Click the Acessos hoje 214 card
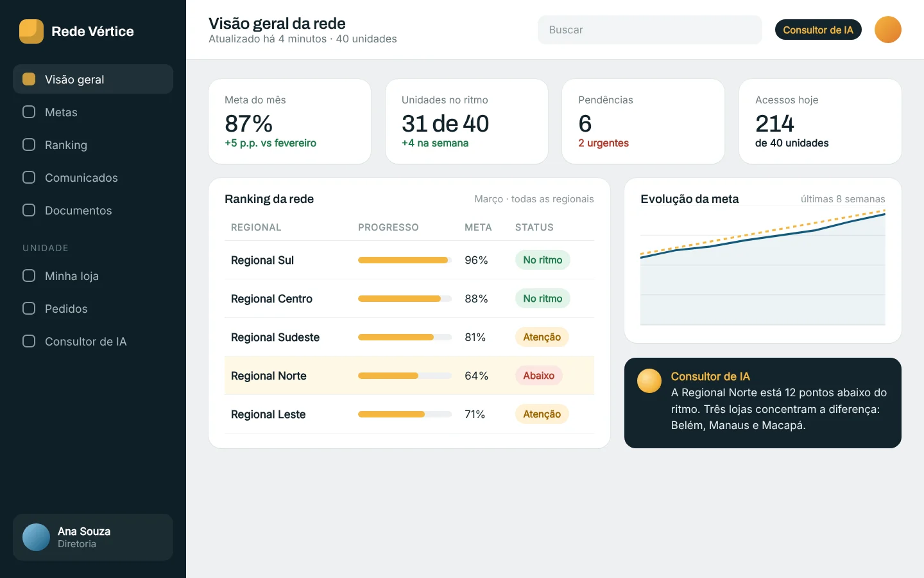924x578 pixels. click(x=820, y=121)
